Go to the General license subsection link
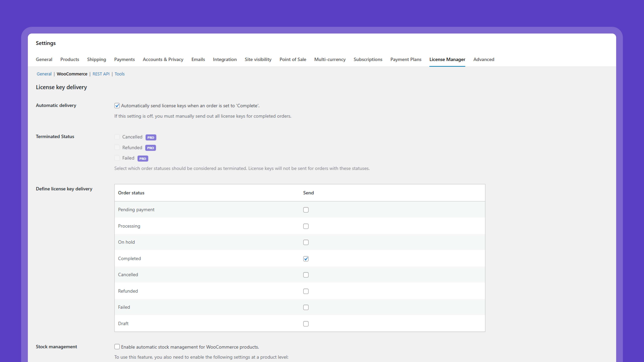The width and height of the screenshot is (644, 362). tap(44, 74)
